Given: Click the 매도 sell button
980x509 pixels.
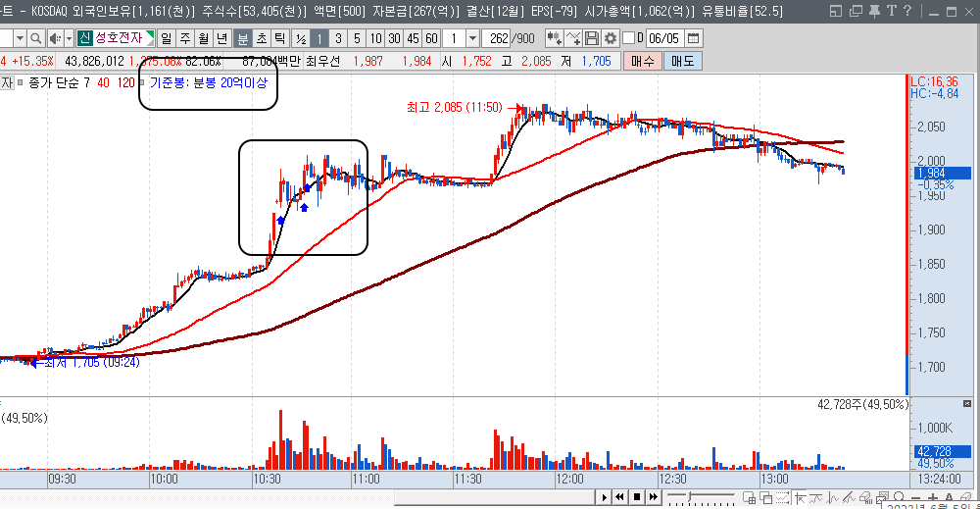Looking at the screenshot, I should tap(682, 61).
